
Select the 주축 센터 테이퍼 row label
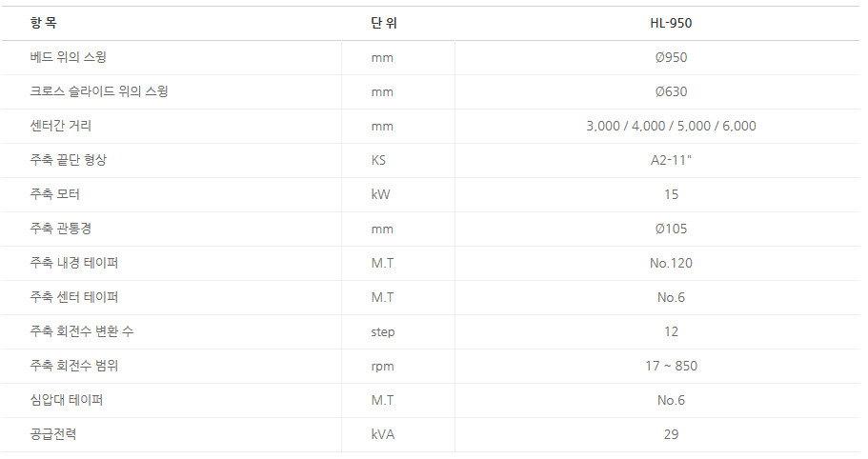tap(74, 297)
